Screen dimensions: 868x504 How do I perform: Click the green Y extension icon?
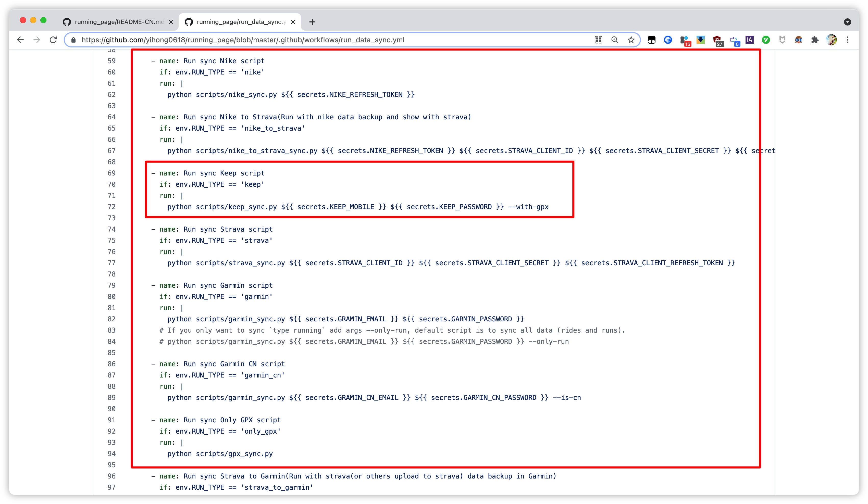click(x=766, y=40)
